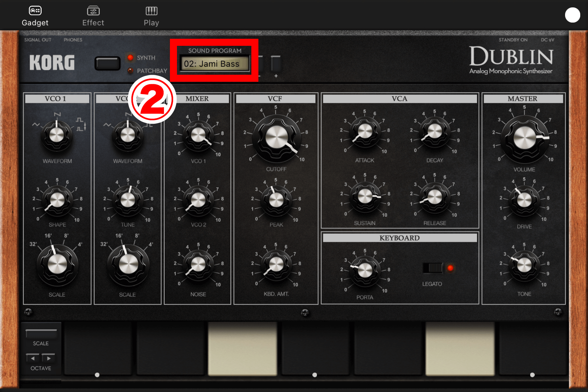Click the KORG logo

(x=52, y=63)
